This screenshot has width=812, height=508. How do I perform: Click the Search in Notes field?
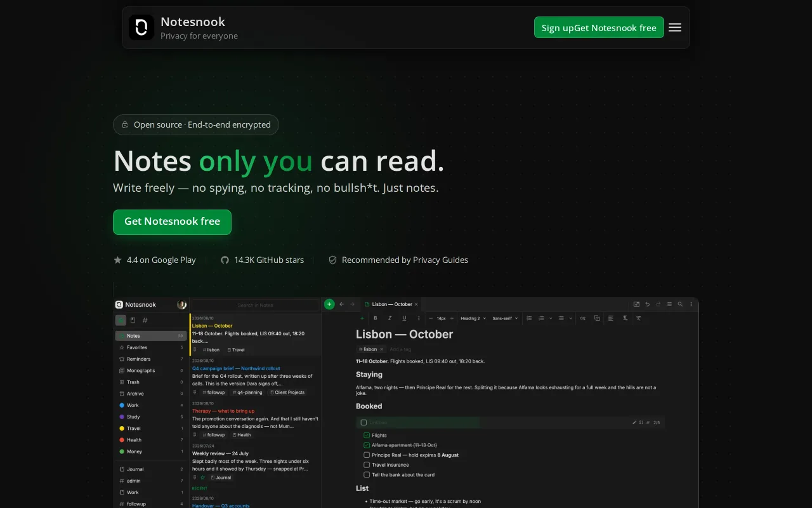(255, 305)
